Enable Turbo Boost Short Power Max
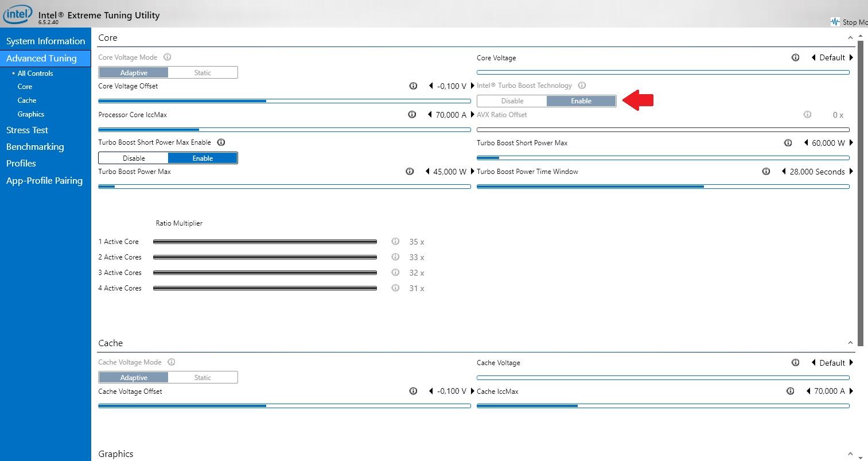 (x=203, y=158)
